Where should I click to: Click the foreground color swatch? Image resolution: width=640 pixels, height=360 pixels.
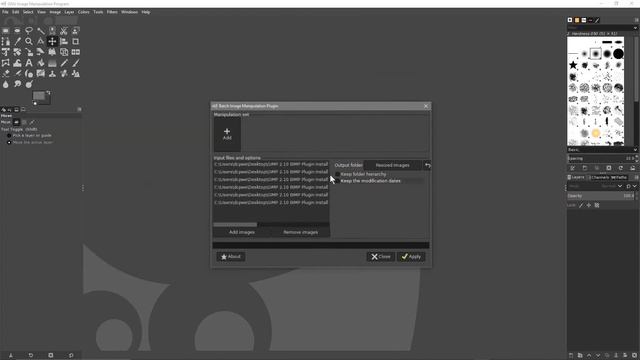[x=39, y=96]
